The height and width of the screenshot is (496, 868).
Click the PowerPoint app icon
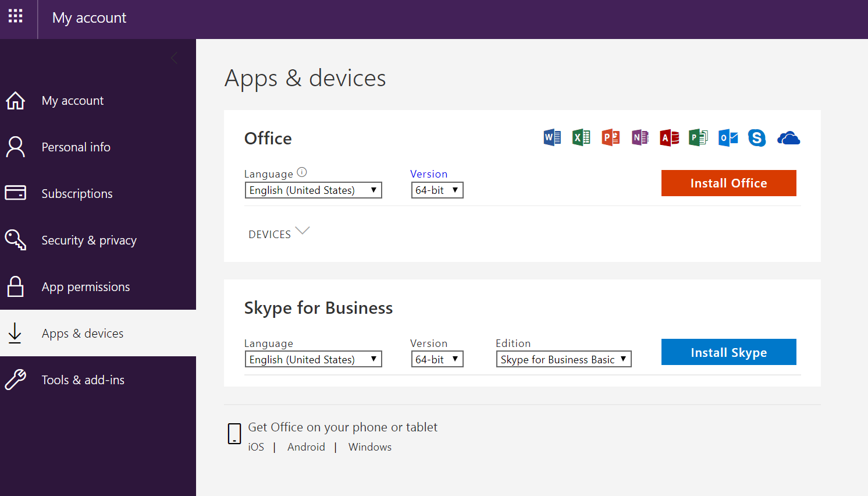click(x=611, y=138)
